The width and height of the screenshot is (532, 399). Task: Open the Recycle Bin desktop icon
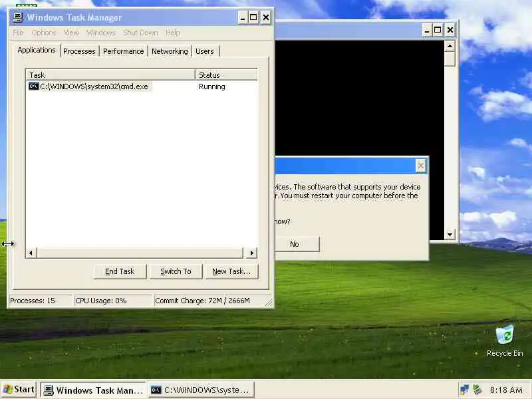(x=505, y=340)
